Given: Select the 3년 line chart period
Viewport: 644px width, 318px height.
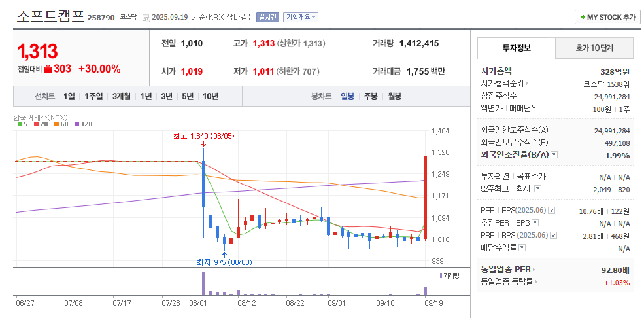Looking at the screenshot, I should [x=167, y=97].
